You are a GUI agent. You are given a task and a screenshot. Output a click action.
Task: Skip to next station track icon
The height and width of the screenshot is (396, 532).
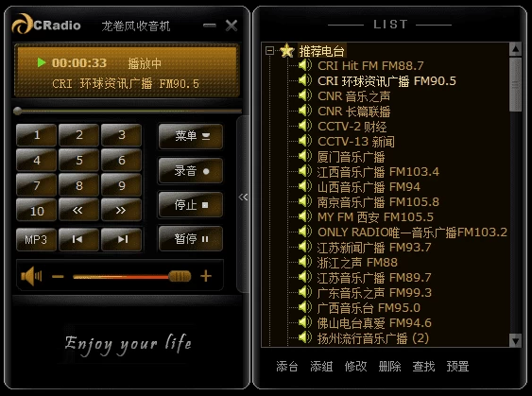pyautogui.click(x=121, y=239)
